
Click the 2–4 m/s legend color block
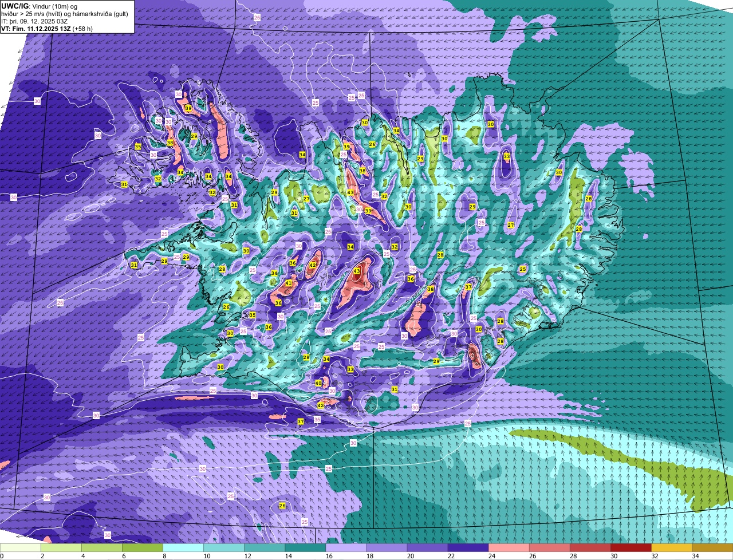pyautogui.click(x=61, y=548)
